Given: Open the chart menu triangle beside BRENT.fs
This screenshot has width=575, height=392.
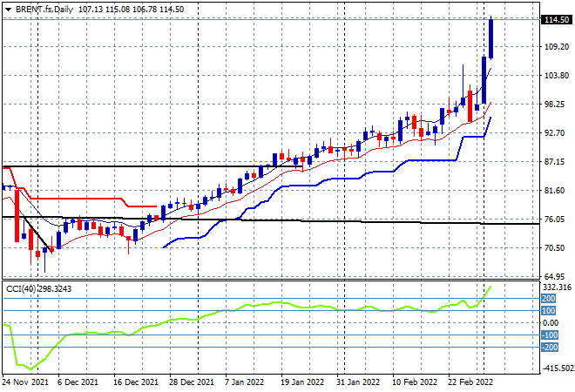Looking at the screenshot, I should click(9, 10).
